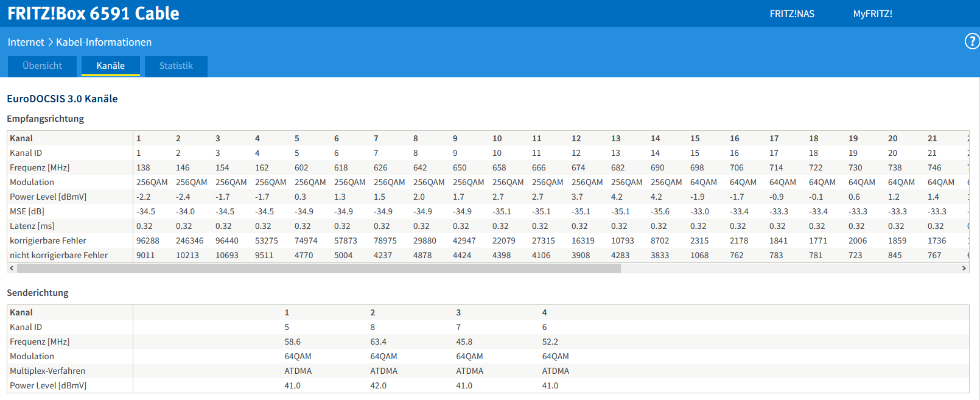The image size is (980, 400).
Task: Click the upstream Frequenz value 52.2
Action: point(550,342)
